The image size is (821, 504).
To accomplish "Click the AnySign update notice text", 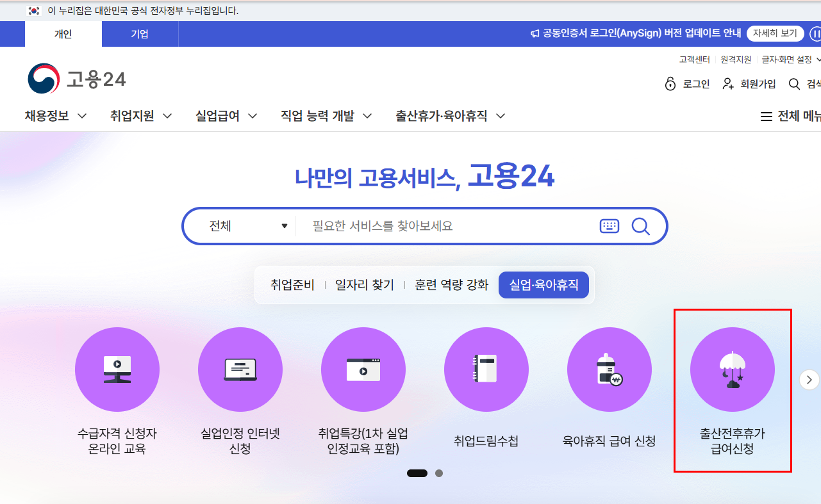I will [x=642, y=33].
